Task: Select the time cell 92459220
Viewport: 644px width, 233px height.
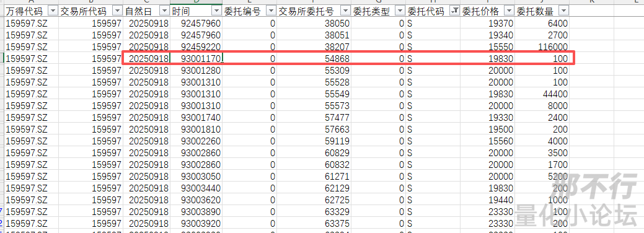Action: pos(196,47)
